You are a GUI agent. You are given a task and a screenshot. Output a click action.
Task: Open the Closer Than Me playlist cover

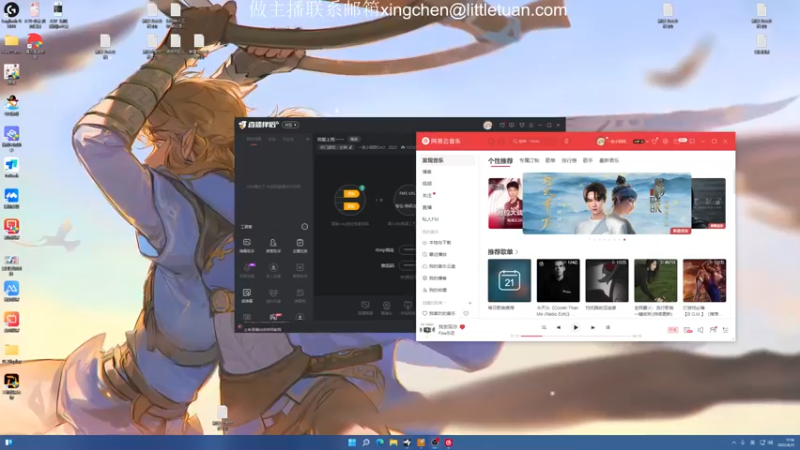pyautogui.click(x=558, y=281)
